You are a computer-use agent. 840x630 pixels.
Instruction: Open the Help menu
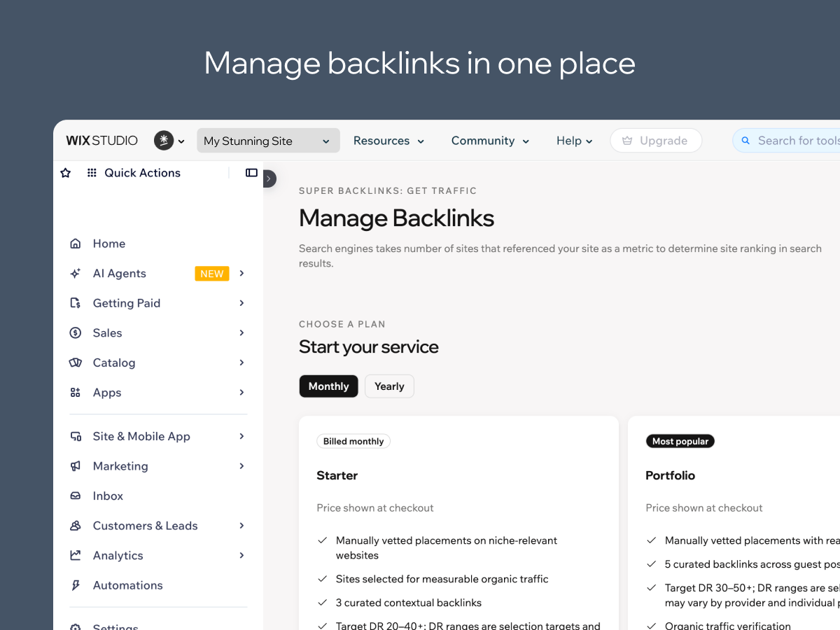pyautogui.click(x=575, y=141)
